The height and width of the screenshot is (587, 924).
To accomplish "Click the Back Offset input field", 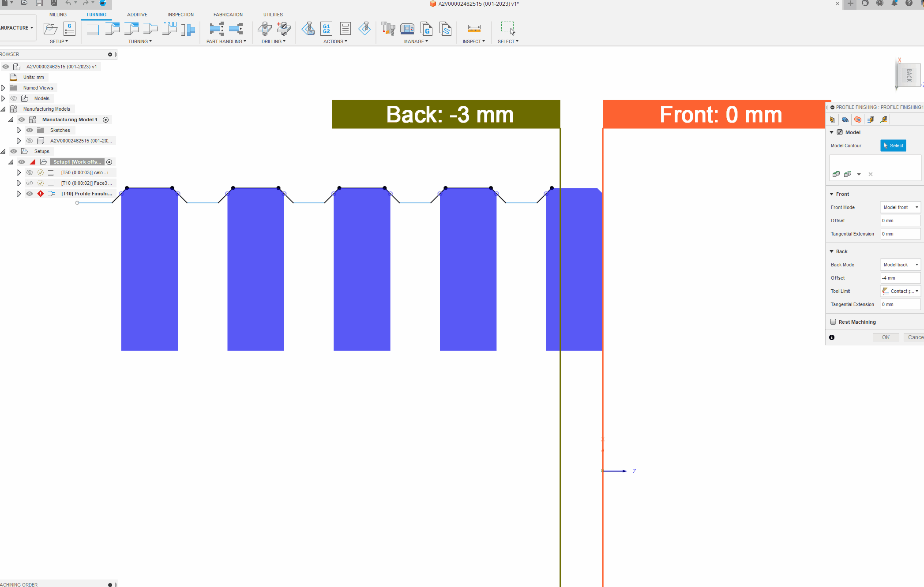I will click(900, 278).
